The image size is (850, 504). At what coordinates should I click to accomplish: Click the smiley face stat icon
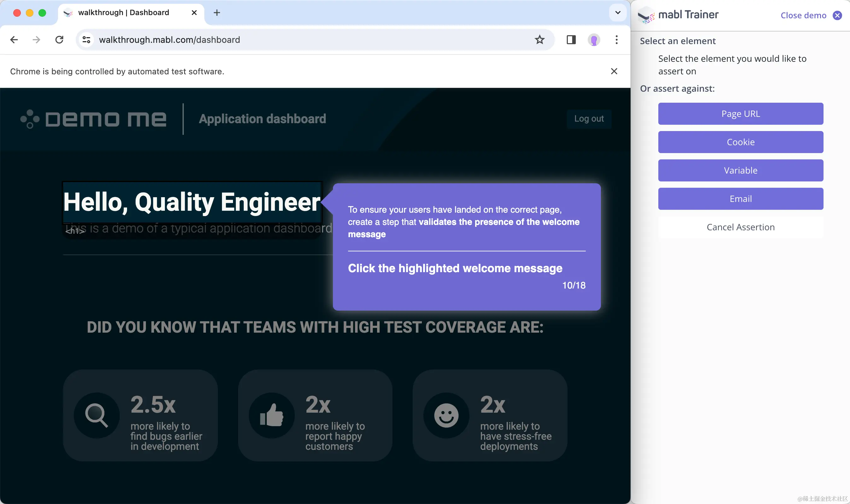click(446, 415)
